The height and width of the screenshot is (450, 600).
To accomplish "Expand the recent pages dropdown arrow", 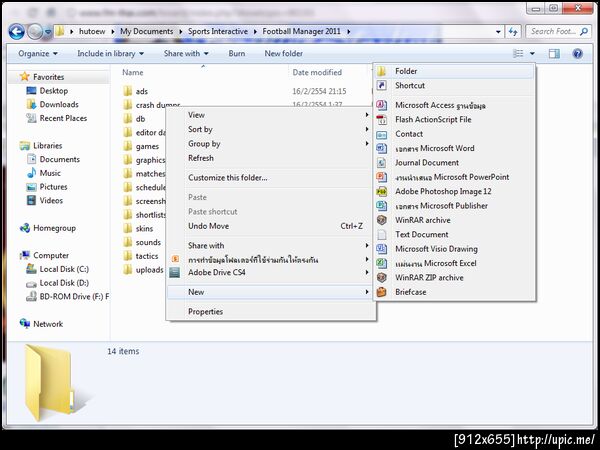I will pos(47,32).
